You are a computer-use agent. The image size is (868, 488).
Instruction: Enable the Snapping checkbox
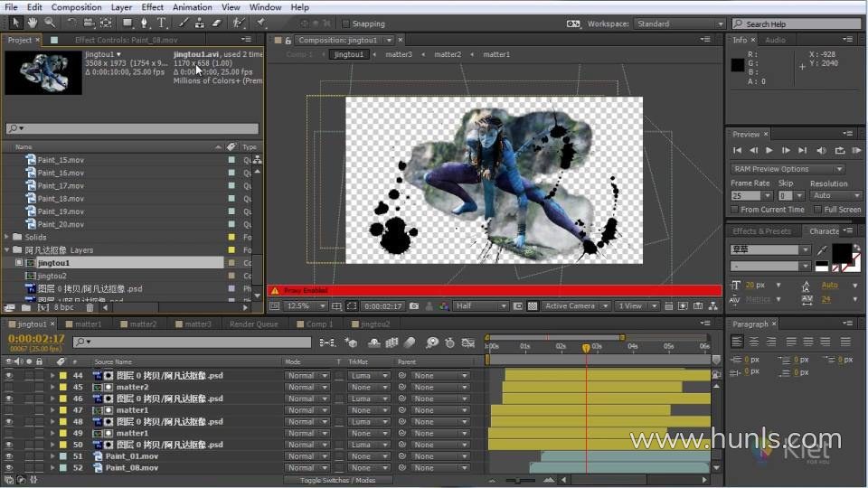click(x=346, y=23)
